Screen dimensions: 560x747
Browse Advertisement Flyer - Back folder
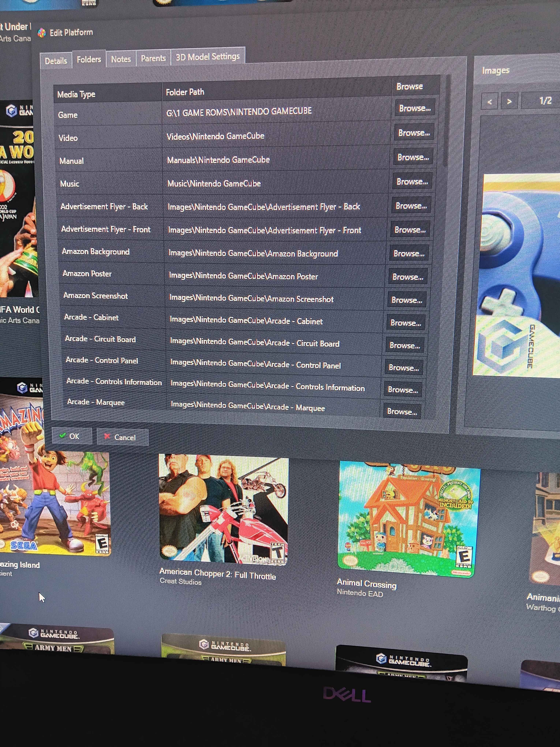(411, 206)
